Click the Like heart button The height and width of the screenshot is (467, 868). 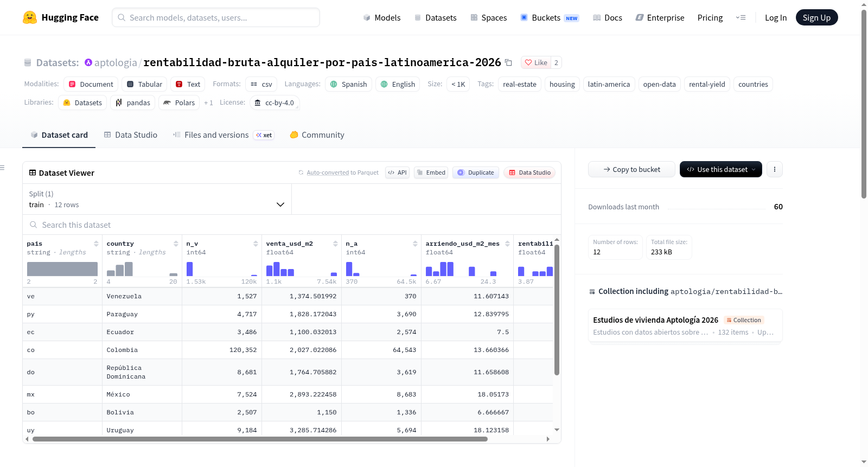tap(536, 62)
